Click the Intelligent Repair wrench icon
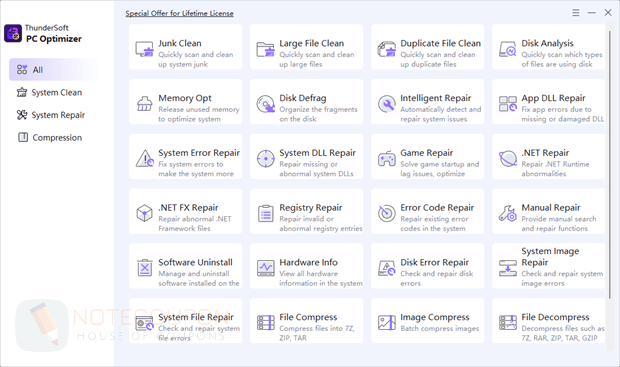This screenshot has height=367, width=620. click(x=386, y=104)
